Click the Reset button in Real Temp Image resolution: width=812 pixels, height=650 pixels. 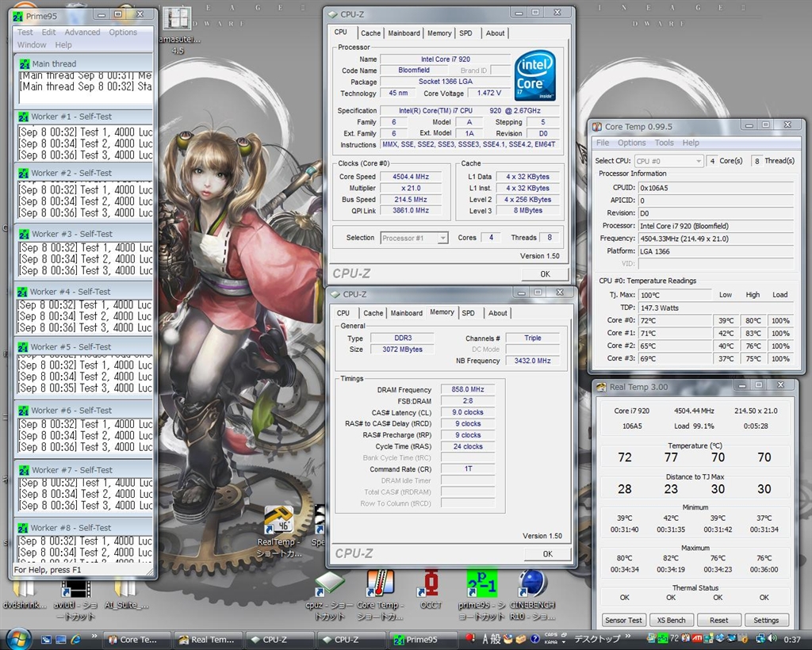(x=718, y=620)
